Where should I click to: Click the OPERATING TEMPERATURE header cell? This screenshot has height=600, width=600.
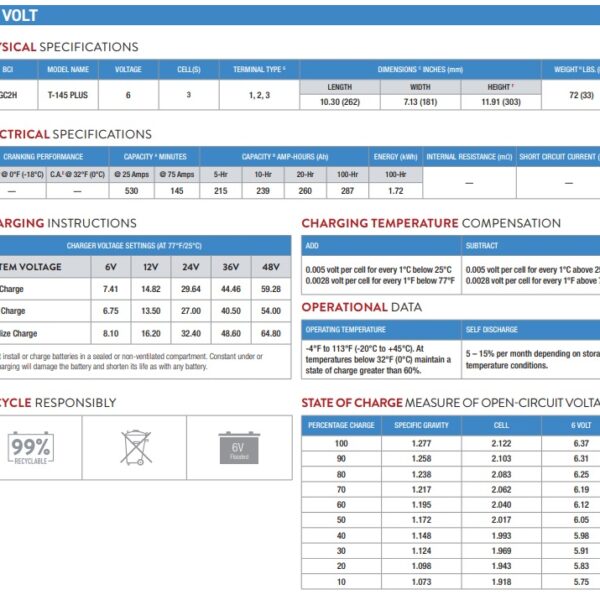point(381,330)
